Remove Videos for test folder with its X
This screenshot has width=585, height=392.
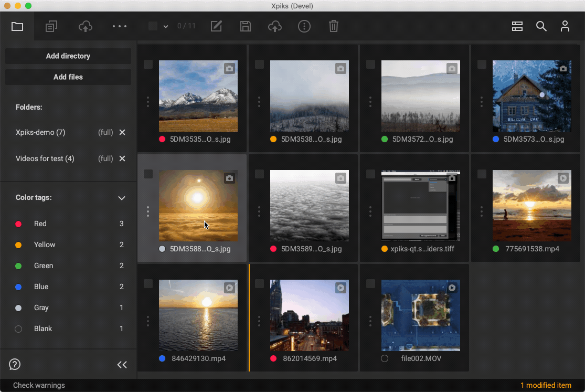point(122,158)
